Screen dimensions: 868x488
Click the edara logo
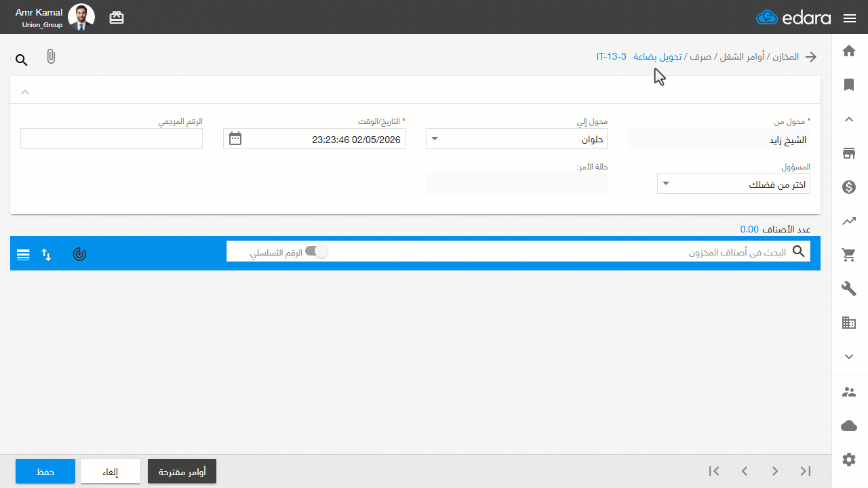[x=793, y=18]
